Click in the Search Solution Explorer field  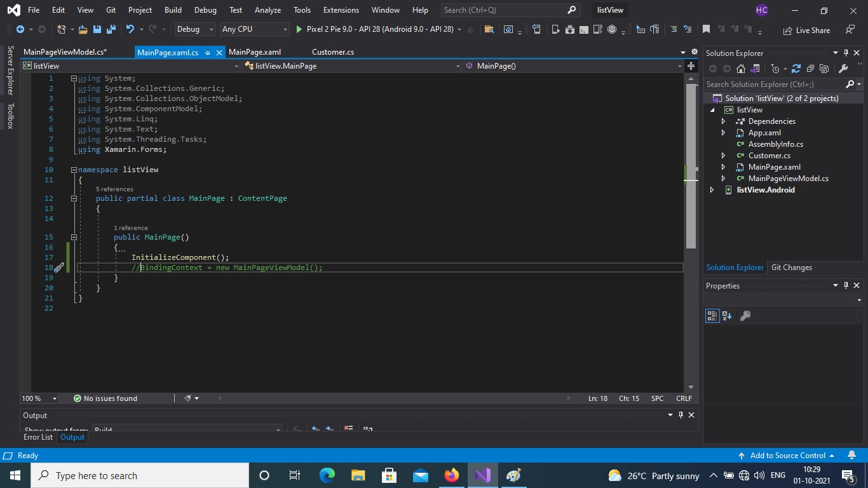pyautogui.click(x=774, y=84)
